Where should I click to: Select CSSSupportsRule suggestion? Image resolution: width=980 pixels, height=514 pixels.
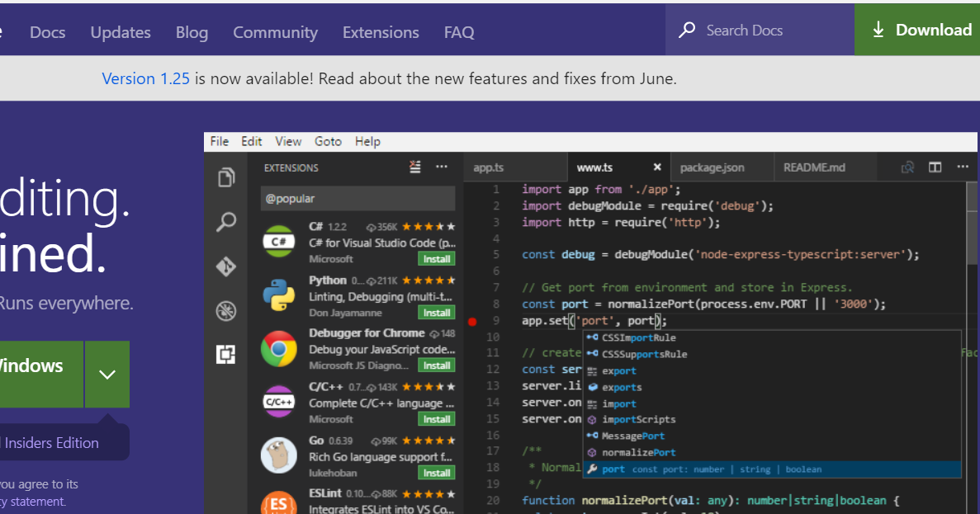tap(772, 354)
